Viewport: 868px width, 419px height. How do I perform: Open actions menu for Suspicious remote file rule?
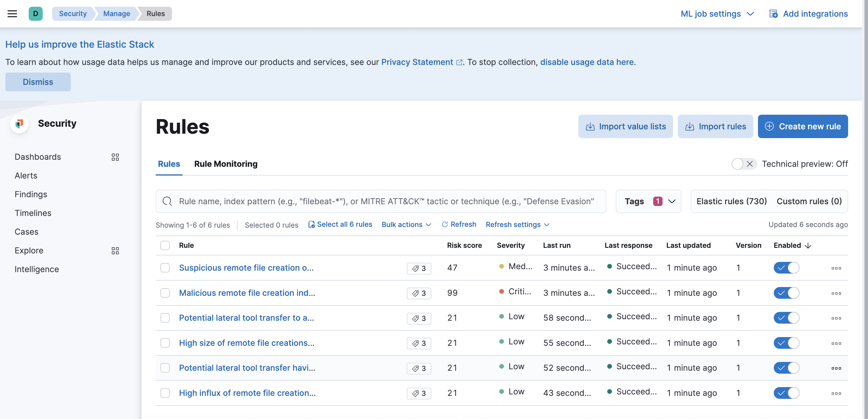(836, 268)
